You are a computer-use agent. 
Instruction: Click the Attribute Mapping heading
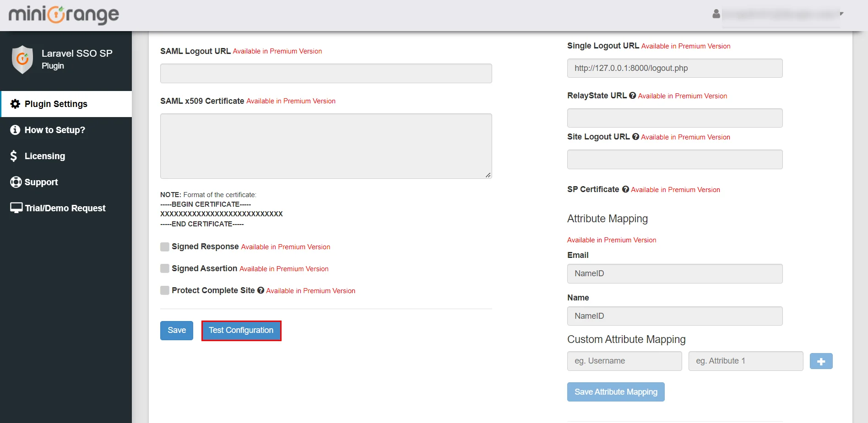[x=608, y=219]
